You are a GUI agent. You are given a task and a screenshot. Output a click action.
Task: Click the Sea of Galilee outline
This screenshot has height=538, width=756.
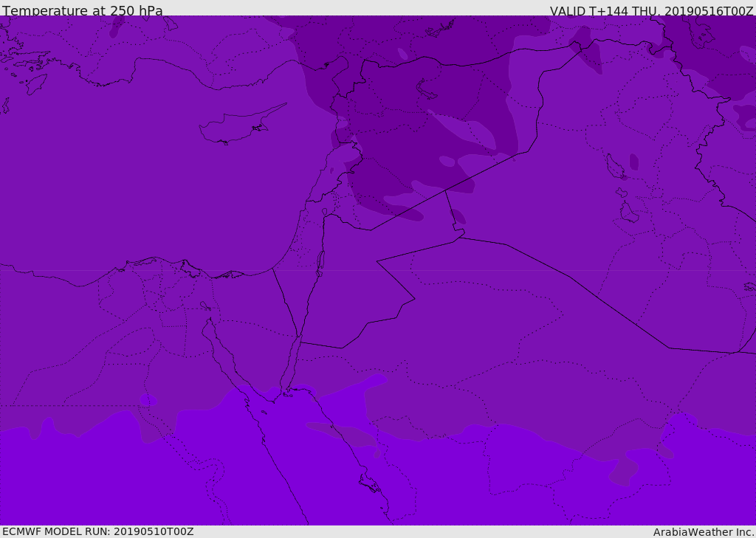coord(324,212)
